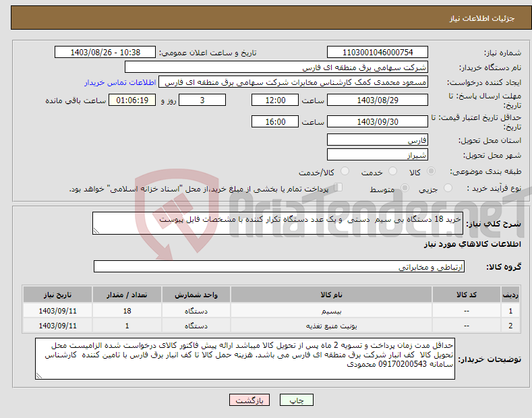The image size is (532, 418).
Task: Select the کالا radio button
Action: (x=431, y=171)
